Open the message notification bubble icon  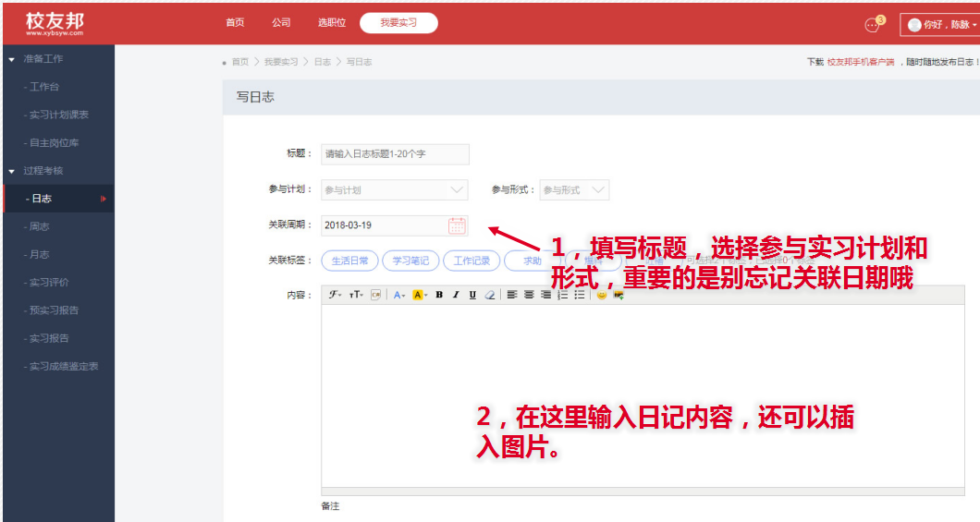(871, 25)
